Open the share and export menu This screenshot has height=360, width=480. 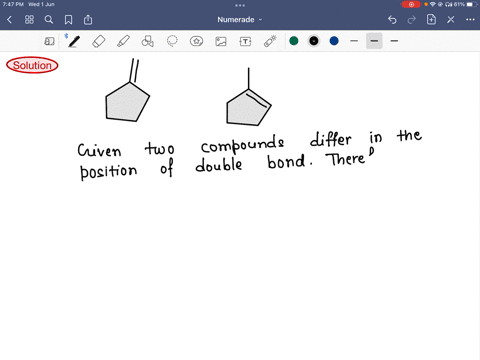click(88, 20)
